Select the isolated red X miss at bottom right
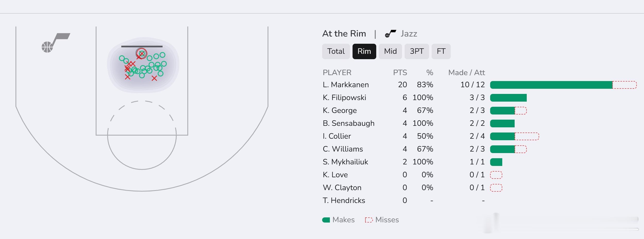Image resolution: width=644 pixels, height=239 pixels. pyautogui.click(x=154, y=78)
